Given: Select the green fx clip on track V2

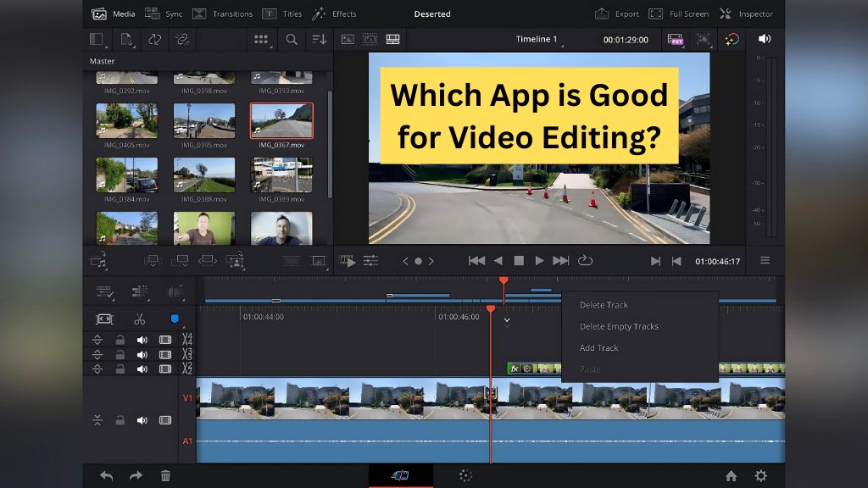Looking at the screenshot, I should pos(534,368).
